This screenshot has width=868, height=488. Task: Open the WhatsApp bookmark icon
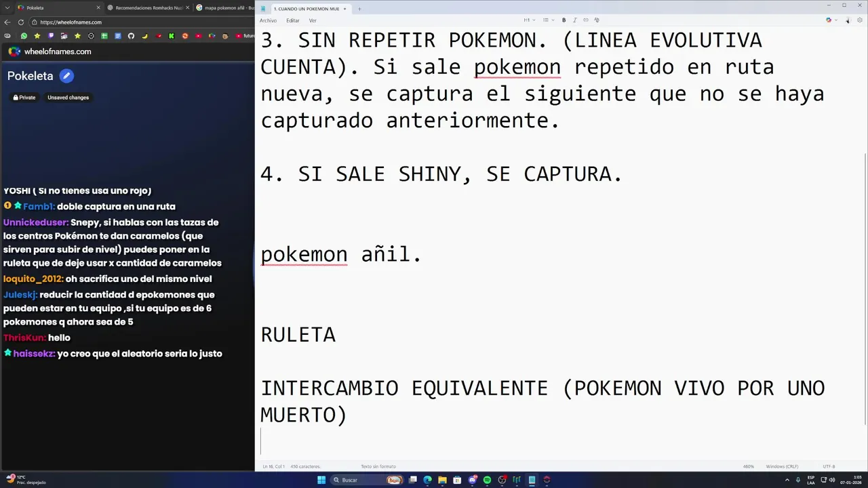[x=24, y=36]
